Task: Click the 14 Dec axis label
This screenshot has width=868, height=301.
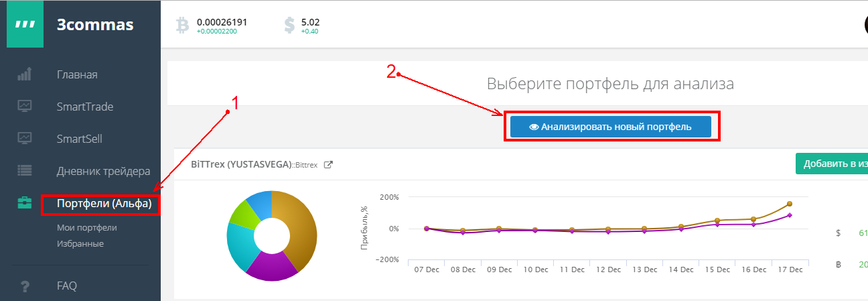Action: pos(680,269)
